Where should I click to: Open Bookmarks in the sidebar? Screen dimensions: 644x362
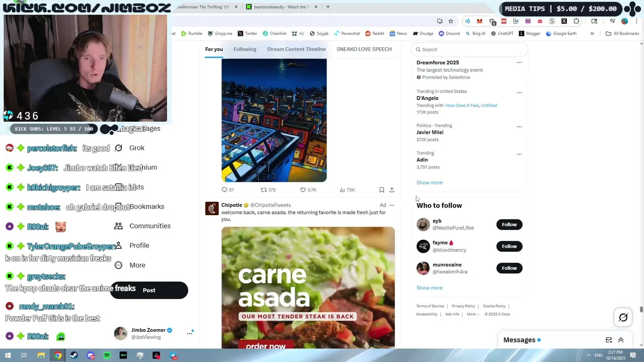click(x=139, y=207)
